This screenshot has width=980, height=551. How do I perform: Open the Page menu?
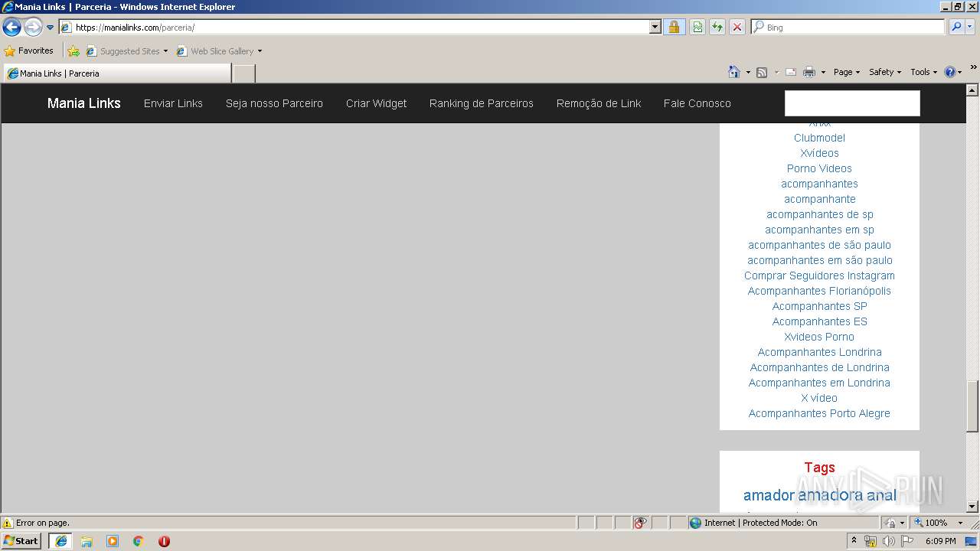pos(847,72)
